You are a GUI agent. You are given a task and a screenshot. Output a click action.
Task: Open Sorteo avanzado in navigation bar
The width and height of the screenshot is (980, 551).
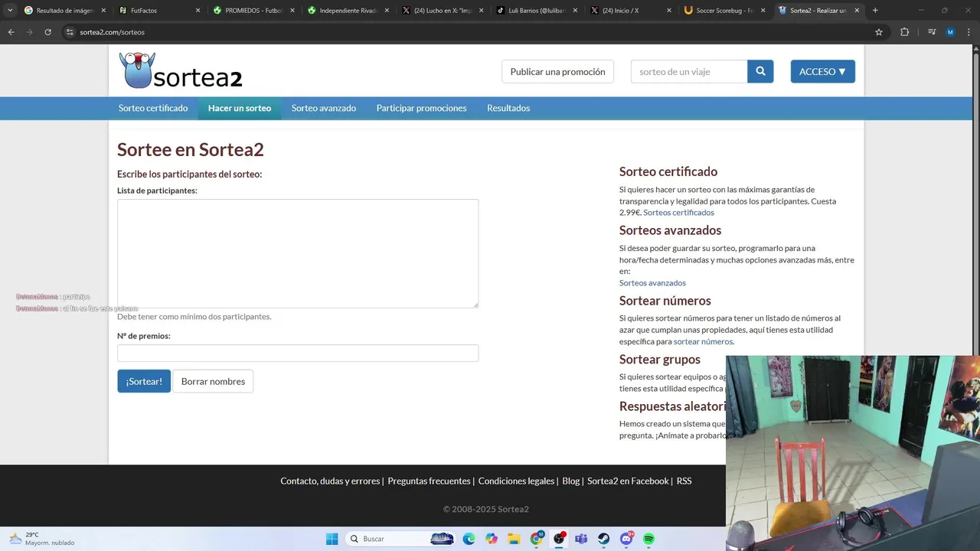[x=324, y=108]
